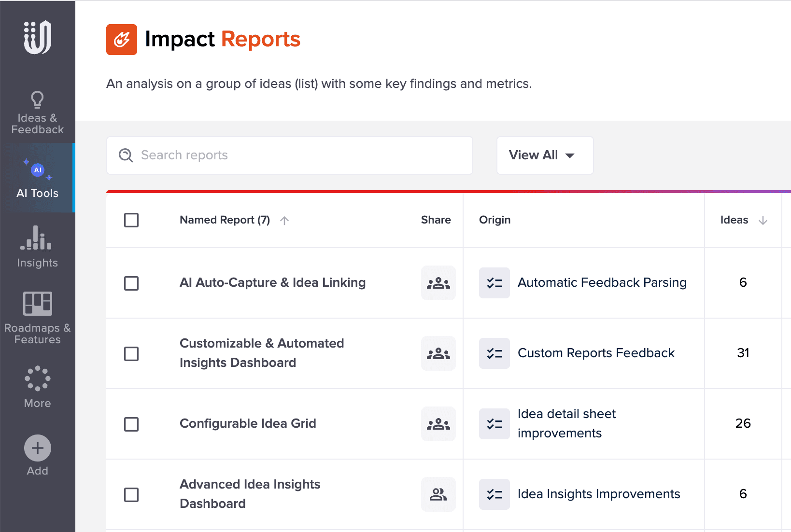791x532 pixels.
Task: Open the Insights chart section
Action: [38, 246]
